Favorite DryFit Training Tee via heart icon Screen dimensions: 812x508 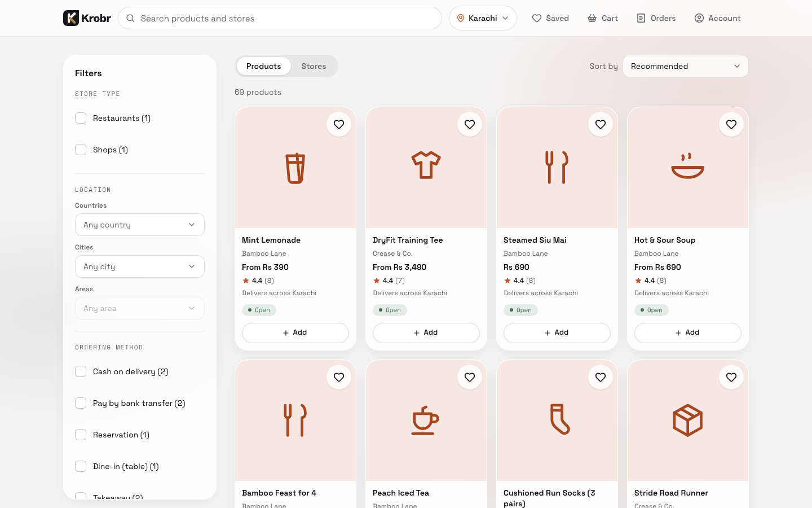[x=470, y=124]
